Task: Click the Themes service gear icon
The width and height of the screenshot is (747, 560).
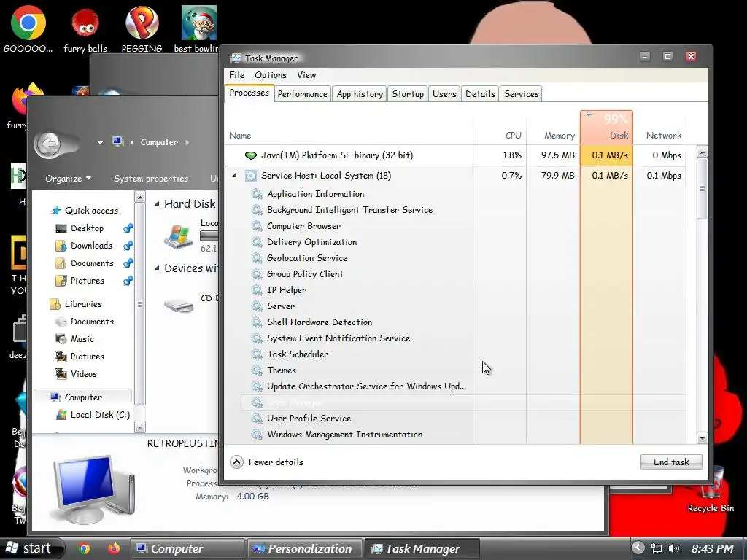Action: 257,370
